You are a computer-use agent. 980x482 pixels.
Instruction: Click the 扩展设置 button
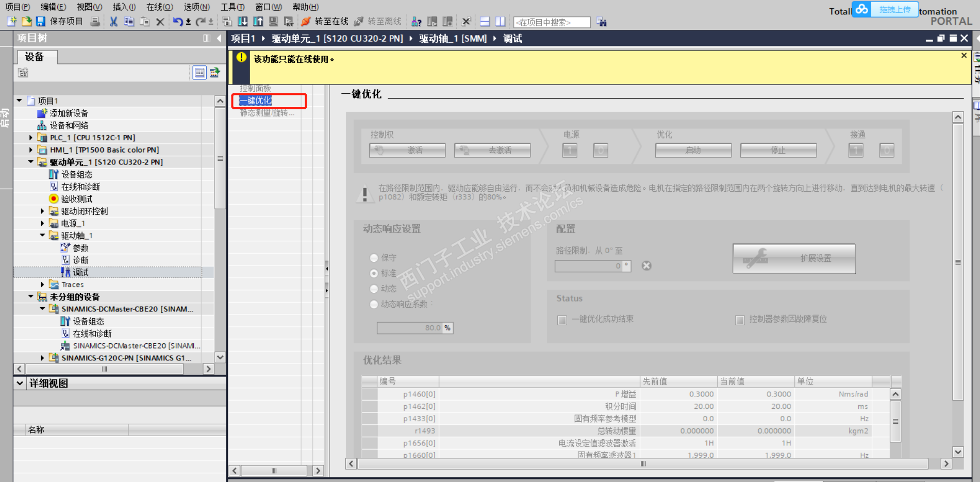794,258
